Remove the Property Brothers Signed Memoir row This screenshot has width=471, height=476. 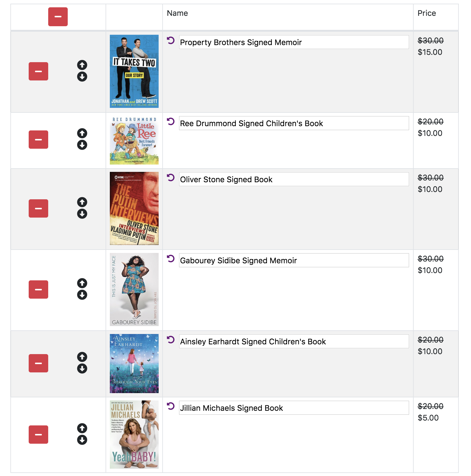coord(38,71)
